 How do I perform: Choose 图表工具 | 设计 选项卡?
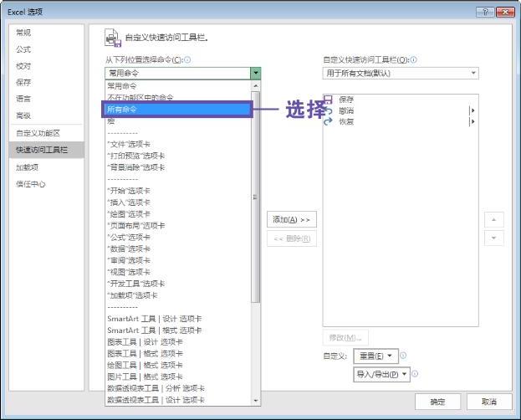tap(178, 342)
